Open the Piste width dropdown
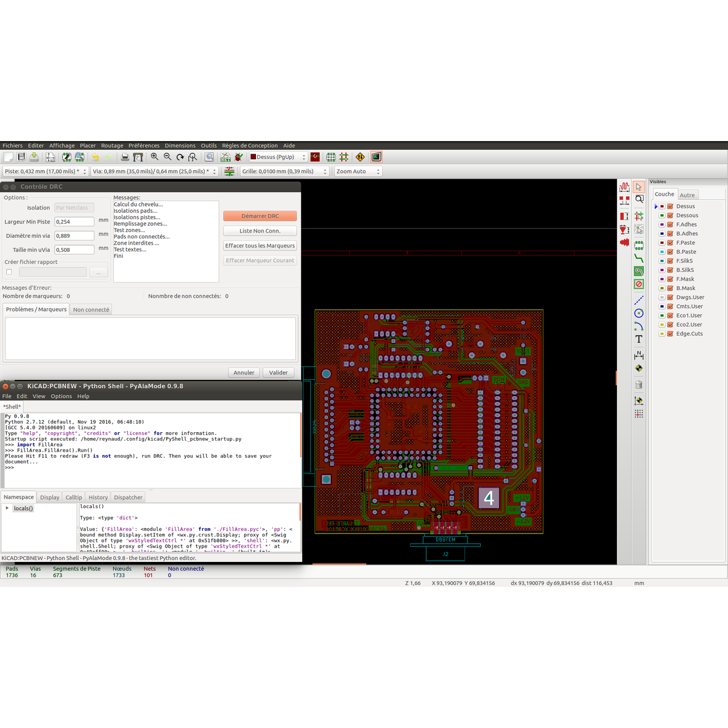Screen dimensions: 728x728 (x=45, y=171)
